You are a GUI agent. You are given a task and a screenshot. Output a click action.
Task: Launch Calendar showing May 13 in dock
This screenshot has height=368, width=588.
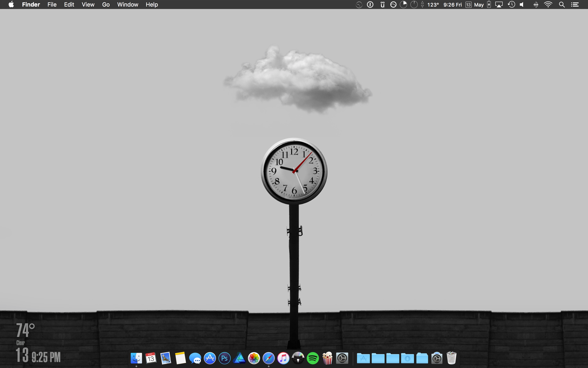pyautogui.click(x=151, y=358)
